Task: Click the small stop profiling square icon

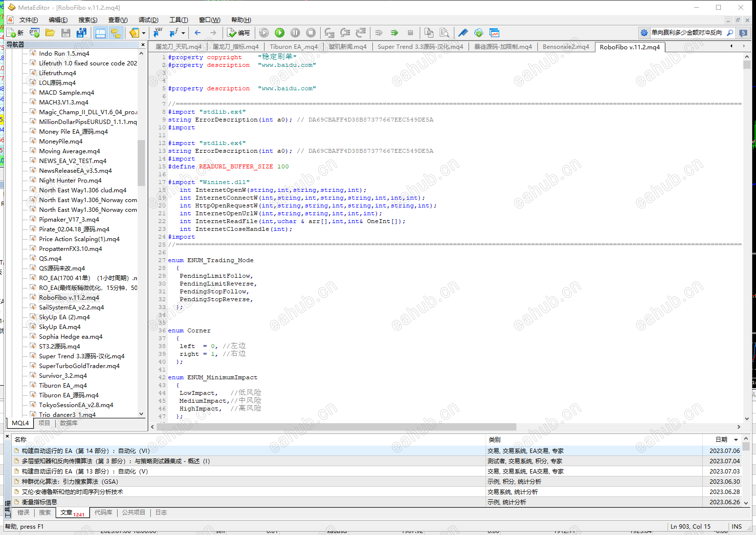Action: click(x=410, y=33)
